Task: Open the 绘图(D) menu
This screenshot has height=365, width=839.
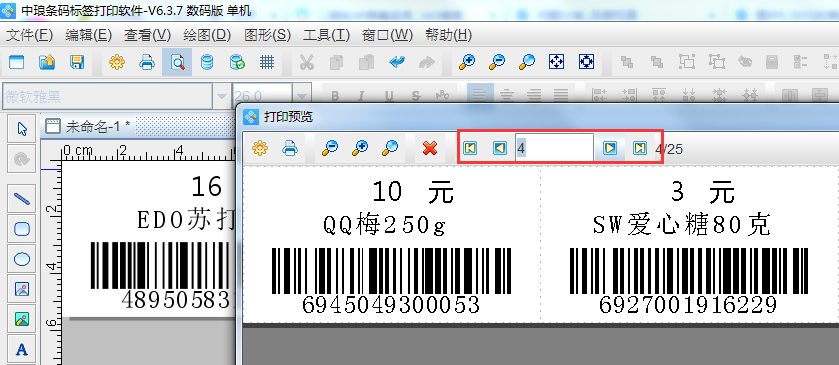Action: [x=207, y=35]
